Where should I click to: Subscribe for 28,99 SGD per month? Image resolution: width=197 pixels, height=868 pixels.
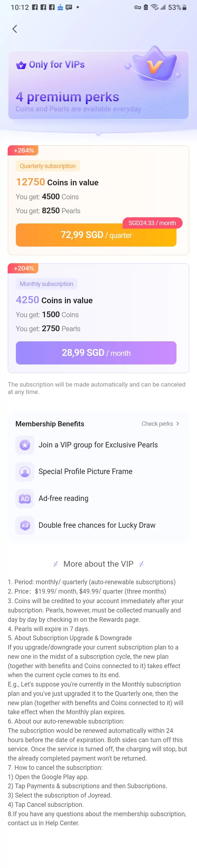pyautogui.click(x=96, y=353)
